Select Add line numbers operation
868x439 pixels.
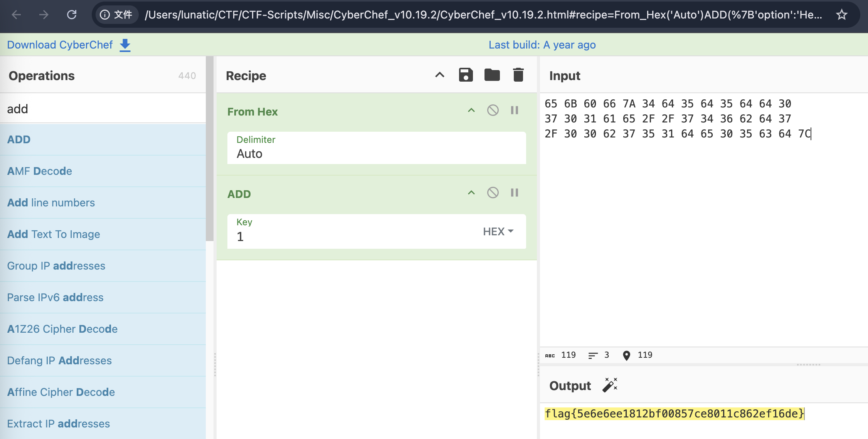(x=51, y=203)
